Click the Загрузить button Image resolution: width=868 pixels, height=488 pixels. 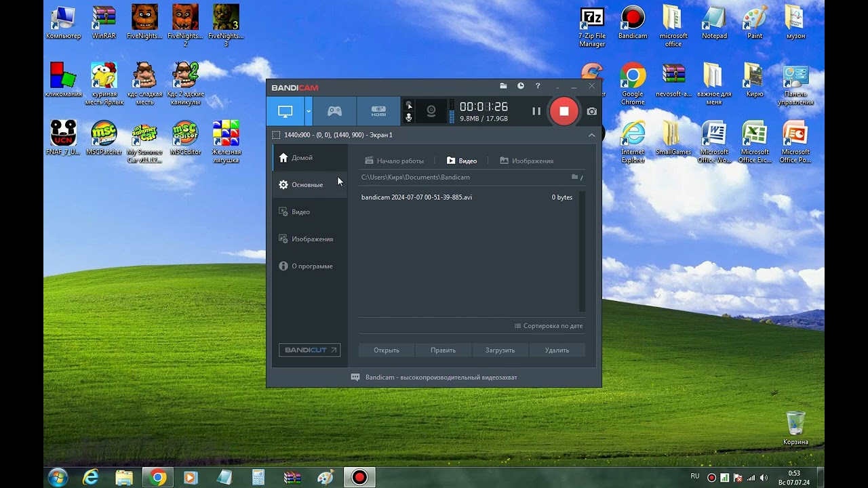[500, 350]
